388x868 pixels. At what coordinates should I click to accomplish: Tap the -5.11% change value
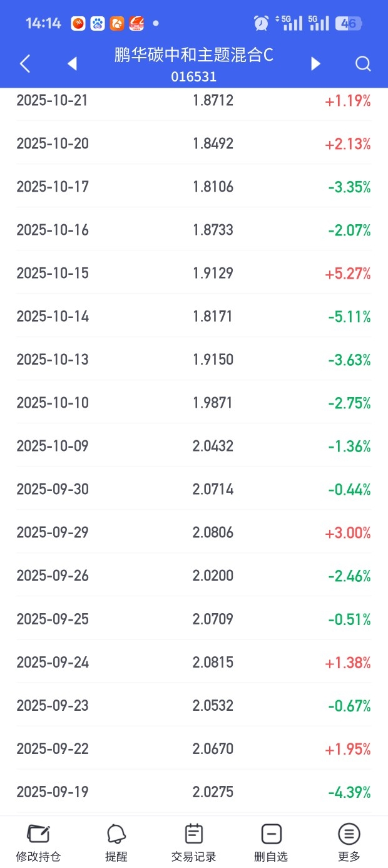pos(349,317)
